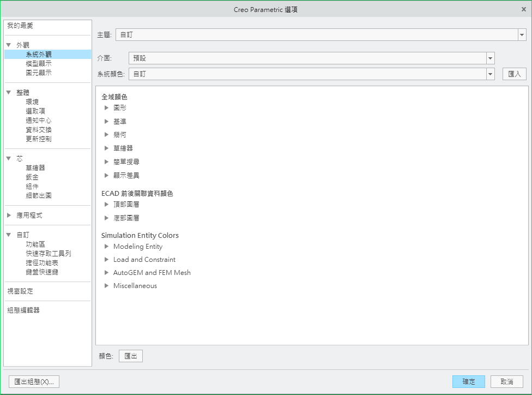Close the Creo Parametric options dialog
The width and height of the screenshot is (532, 395).
coord(524,9)
